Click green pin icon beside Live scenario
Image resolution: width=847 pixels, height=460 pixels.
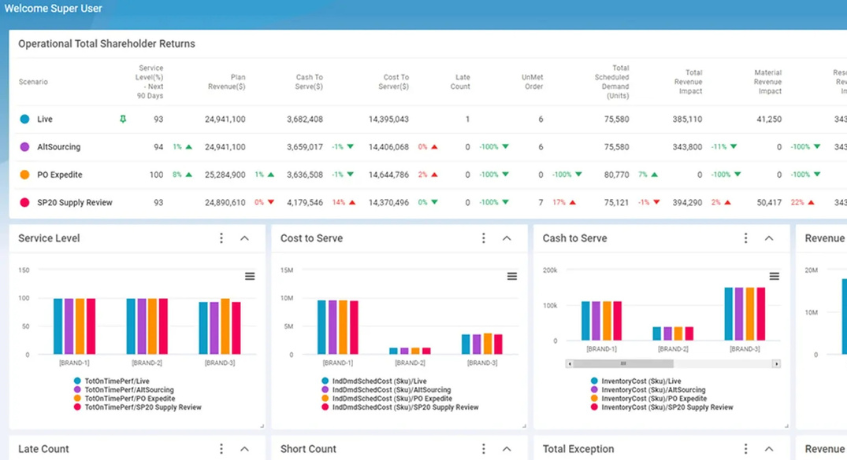click(x=123, y=119)
